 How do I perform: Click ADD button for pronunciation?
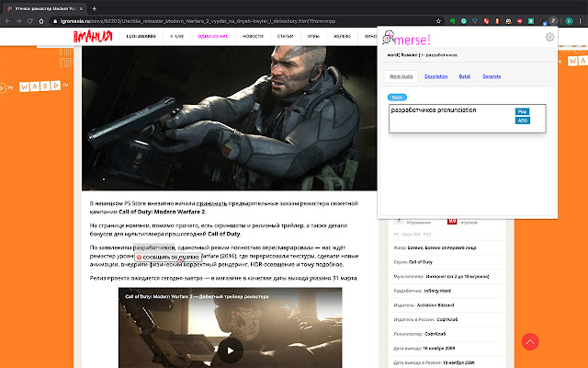(523, 121)
